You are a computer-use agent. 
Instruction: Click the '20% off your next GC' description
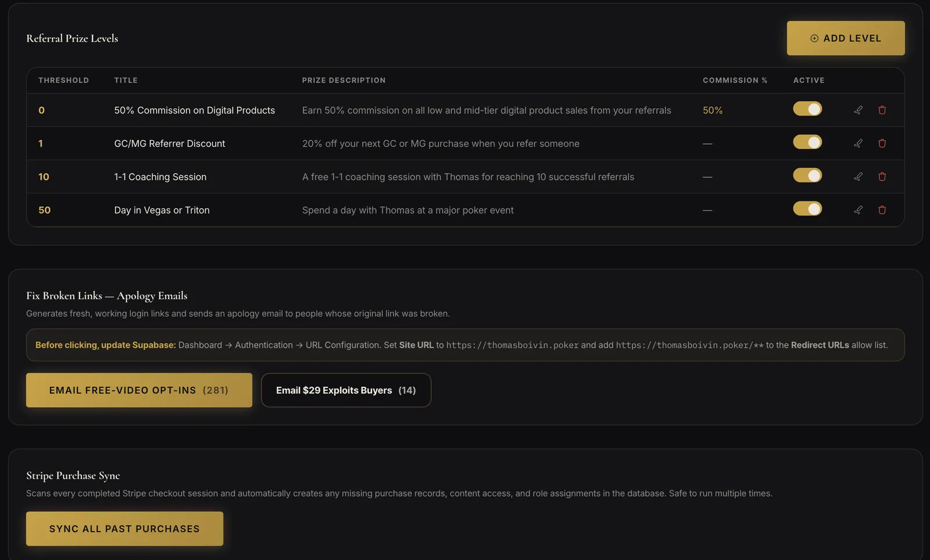click(441, 143)
